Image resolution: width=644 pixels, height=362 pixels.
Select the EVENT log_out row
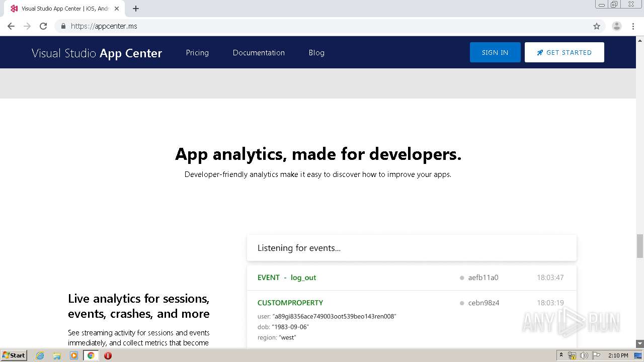tap(412, 278)
